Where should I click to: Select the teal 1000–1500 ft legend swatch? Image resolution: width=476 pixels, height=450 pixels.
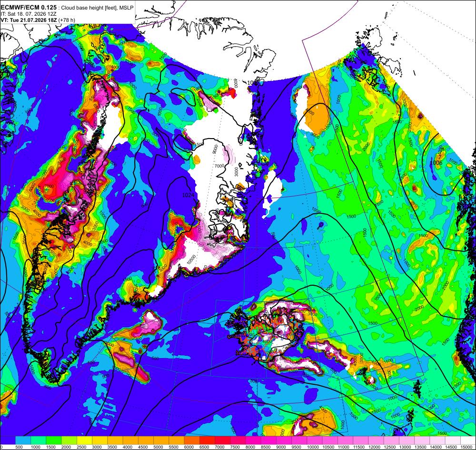[39, 440]
